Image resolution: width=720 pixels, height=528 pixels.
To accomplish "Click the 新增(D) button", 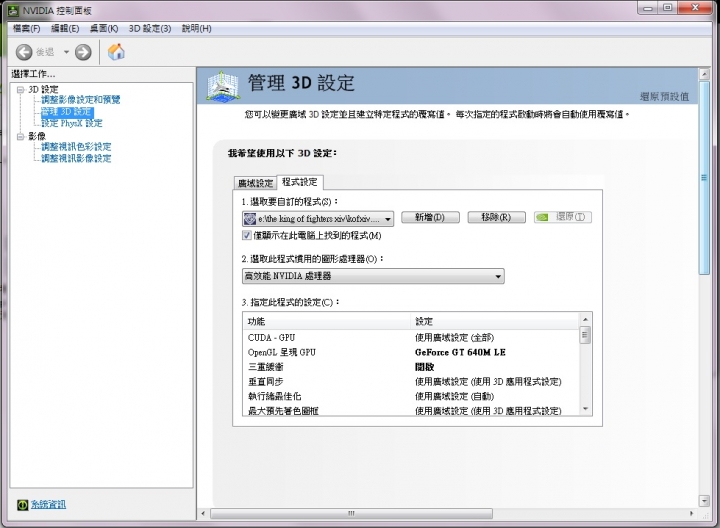I will tap(430, 217).
